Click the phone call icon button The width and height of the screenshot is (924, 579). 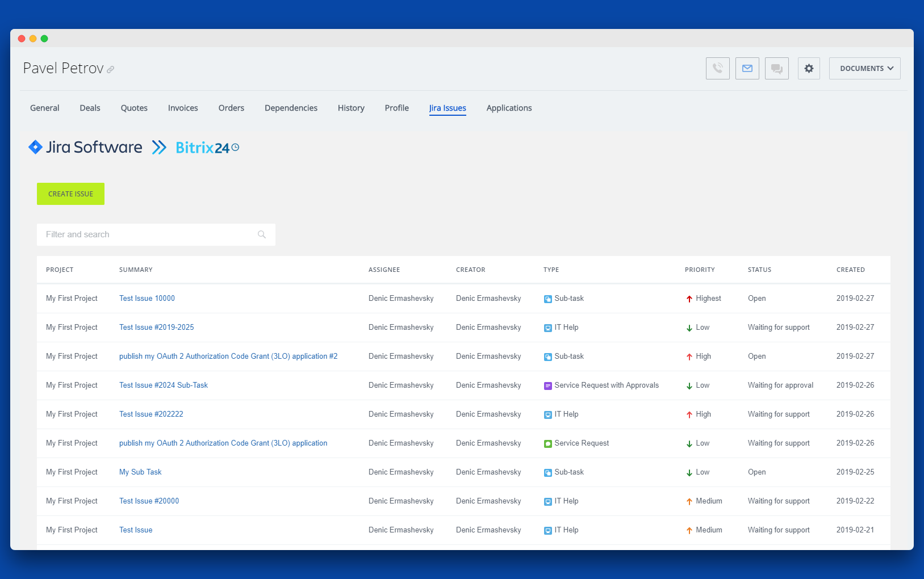(x=717, y=69)
